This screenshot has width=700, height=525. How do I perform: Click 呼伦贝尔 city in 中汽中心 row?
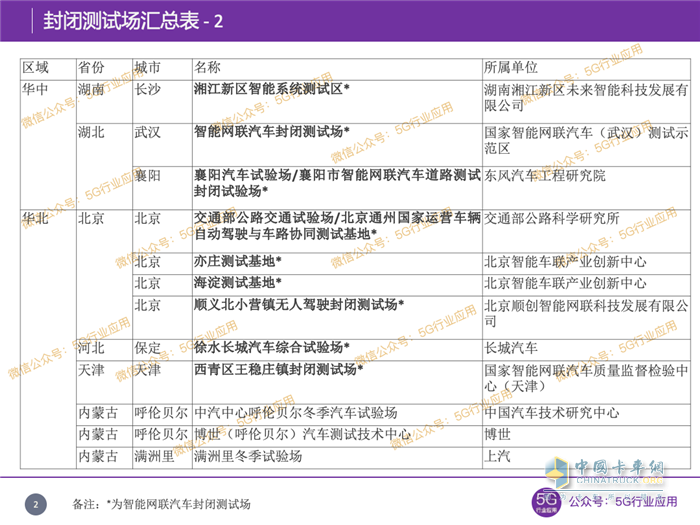coord(162,415)
